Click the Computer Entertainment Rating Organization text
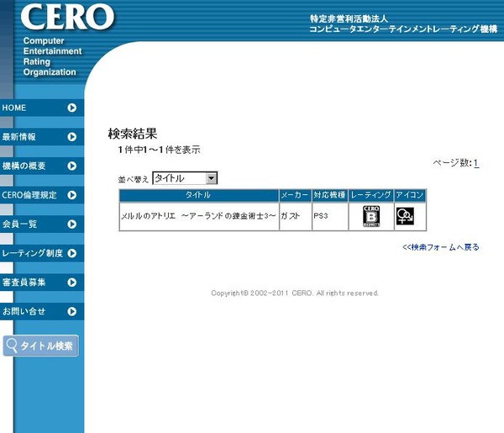The width and height of the screenshot is (504, 433). point(52,56)
